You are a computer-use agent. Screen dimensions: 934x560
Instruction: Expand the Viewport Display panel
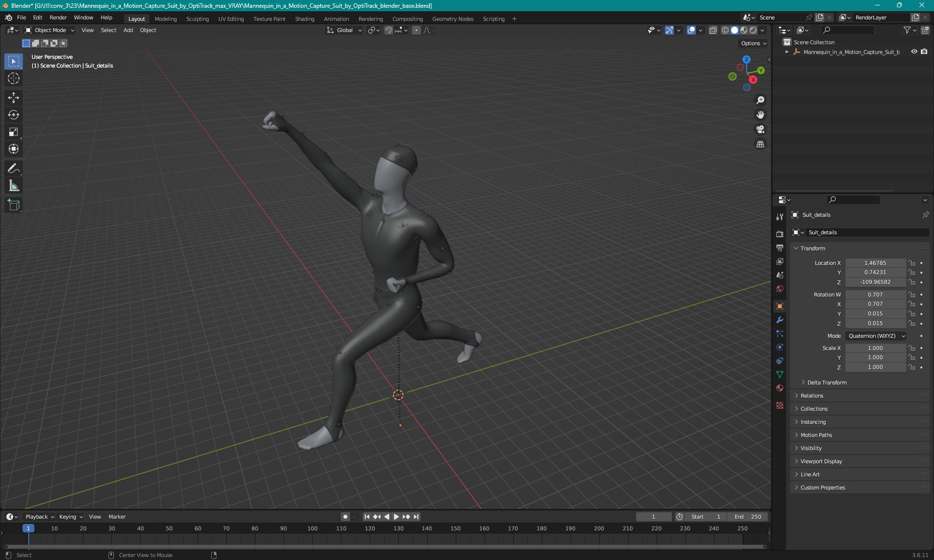click(821, 461)
